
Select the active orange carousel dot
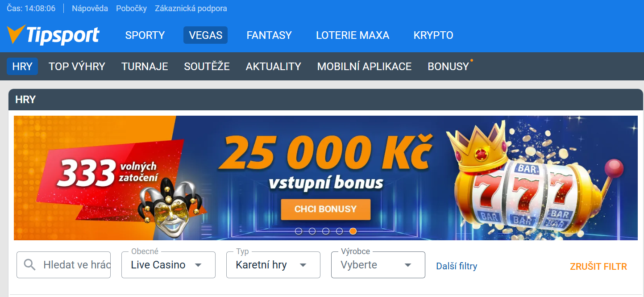(353, 231)
